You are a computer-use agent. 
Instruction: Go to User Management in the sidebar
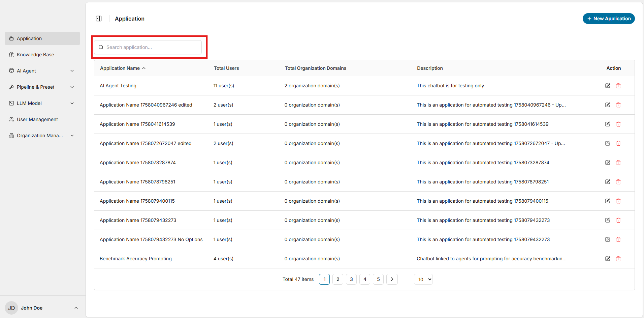[37, 119]
